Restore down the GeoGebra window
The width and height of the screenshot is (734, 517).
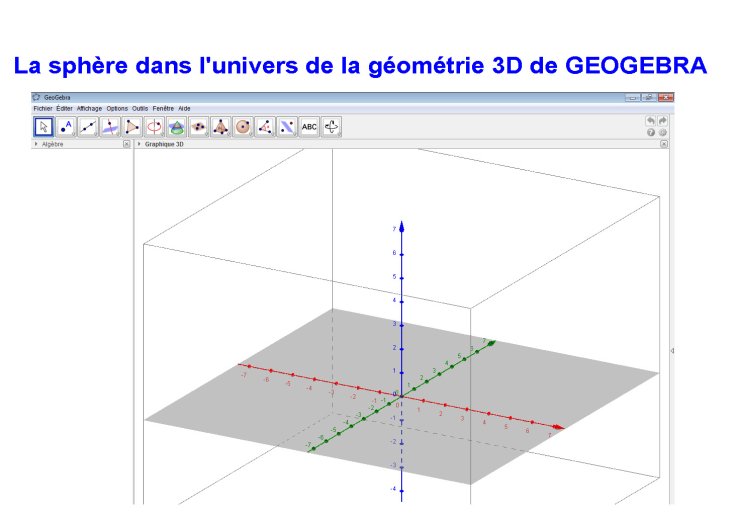click(x=649, y=97)
